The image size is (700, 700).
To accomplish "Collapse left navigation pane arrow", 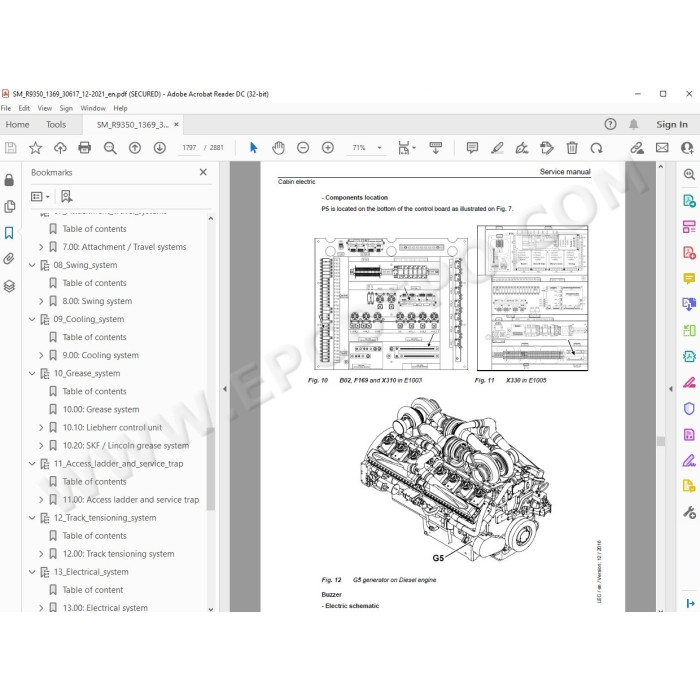I will 225,389.
